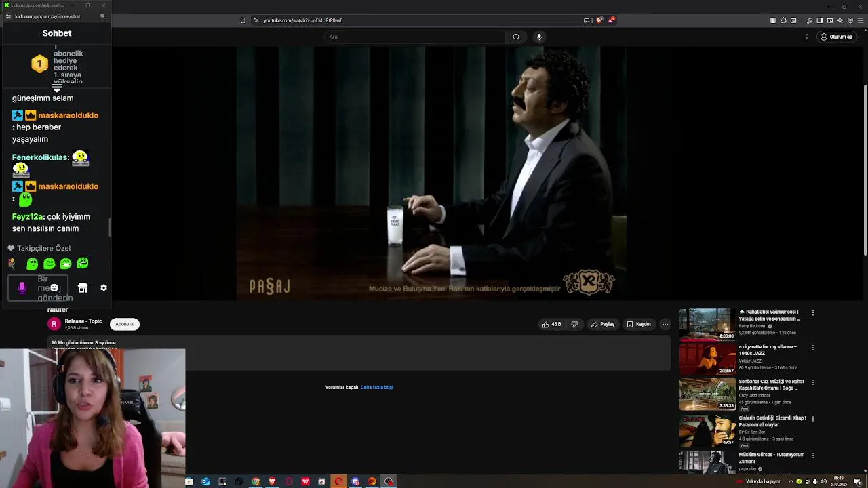Click the YouTube search magnifier icon
Image resolution: width=868 pixels, height=488 pixels.
tap(516, 37)
